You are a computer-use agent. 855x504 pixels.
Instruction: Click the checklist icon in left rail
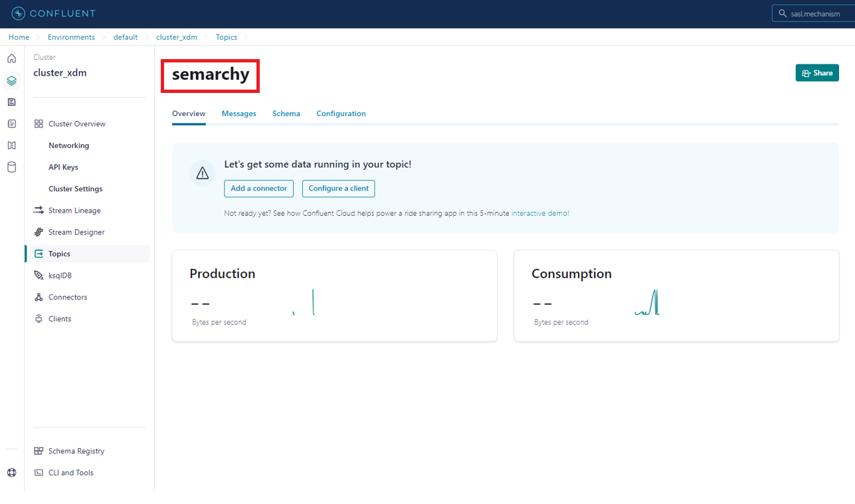[x=11, y=124]
